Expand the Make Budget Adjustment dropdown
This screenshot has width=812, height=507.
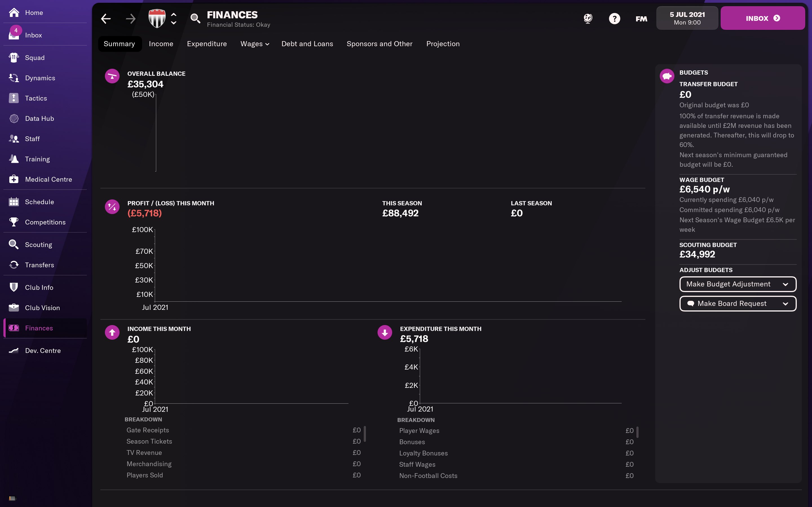(x=738, y=284)
